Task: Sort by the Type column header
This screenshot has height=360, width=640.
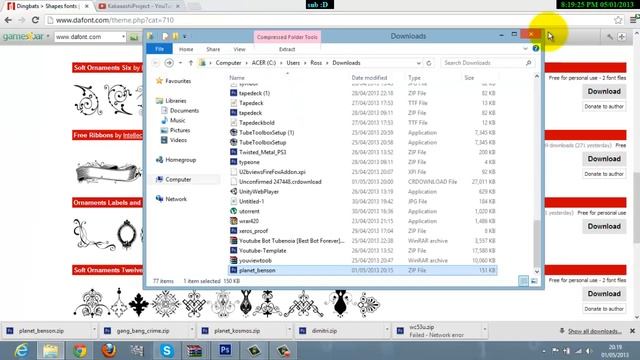Action: click(x=414, y=78)
